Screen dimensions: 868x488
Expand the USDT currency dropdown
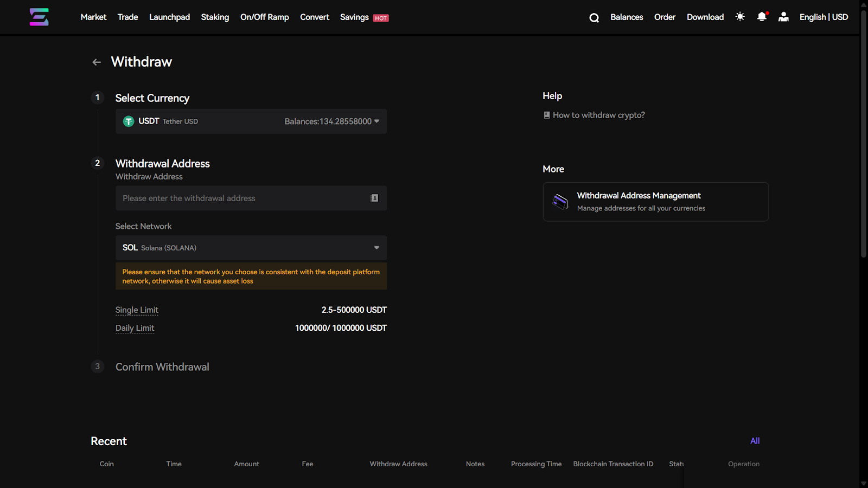pyautogui.click(x=376, y=121)
